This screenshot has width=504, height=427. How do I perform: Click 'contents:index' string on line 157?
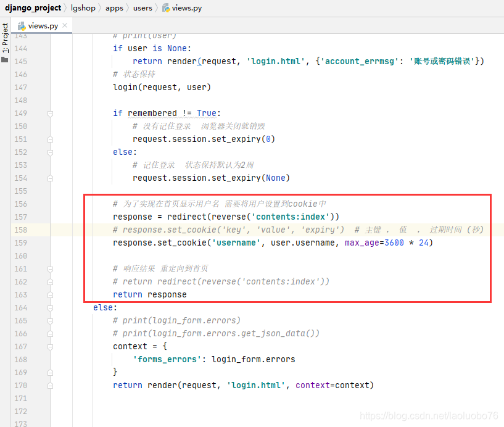click(293, 217)
